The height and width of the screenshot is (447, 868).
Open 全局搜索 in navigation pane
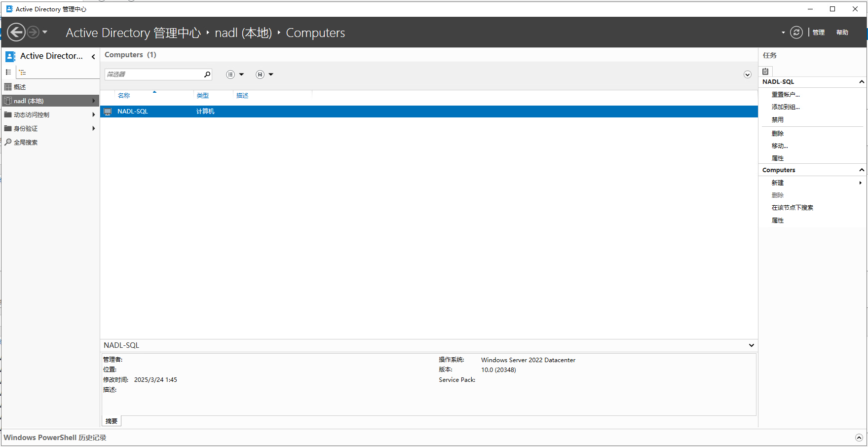point(50,142)
